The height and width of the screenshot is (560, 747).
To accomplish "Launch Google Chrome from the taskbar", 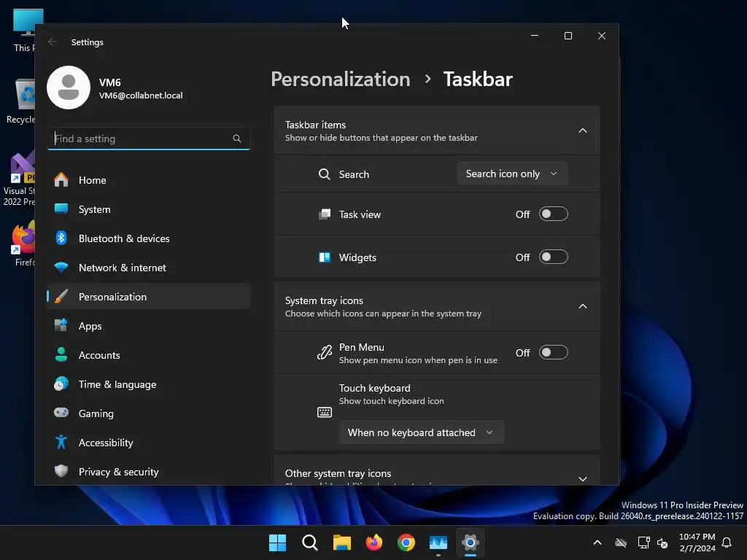I will pyautogui.click(x=406, y=542).
